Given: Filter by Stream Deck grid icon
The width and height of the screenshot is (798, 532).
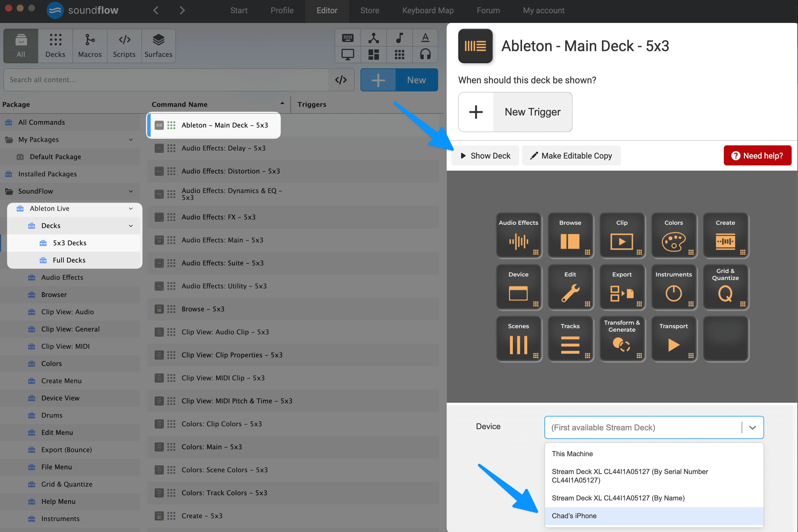Looking at the screenshot, I should coord(400,54).
